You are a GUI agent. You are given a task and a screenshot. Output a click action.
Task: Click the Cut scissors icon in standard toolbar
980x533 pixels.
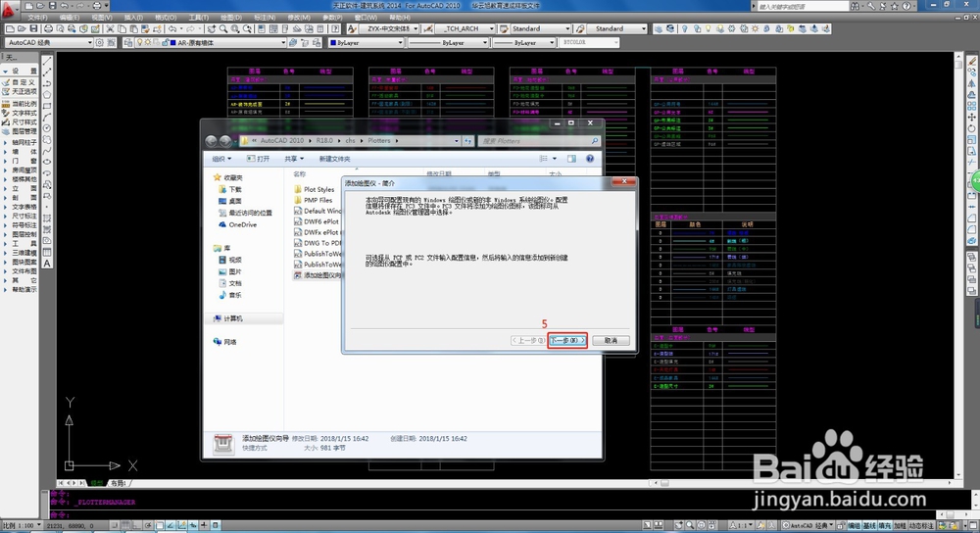tap(110, 28)
